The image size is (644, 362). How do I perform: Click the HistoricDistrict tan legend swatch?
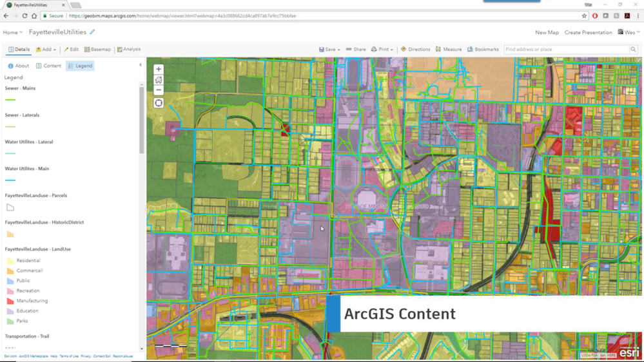point(10,234)
